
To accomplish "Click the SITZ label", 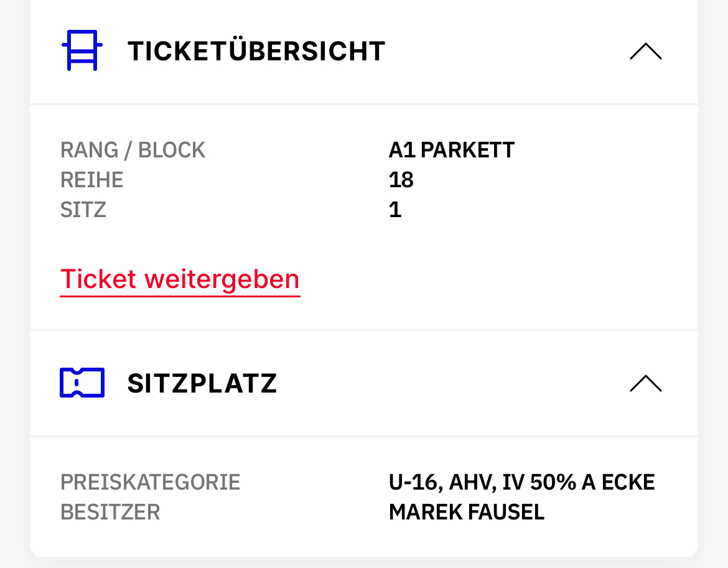I will [x=83, y=210].
